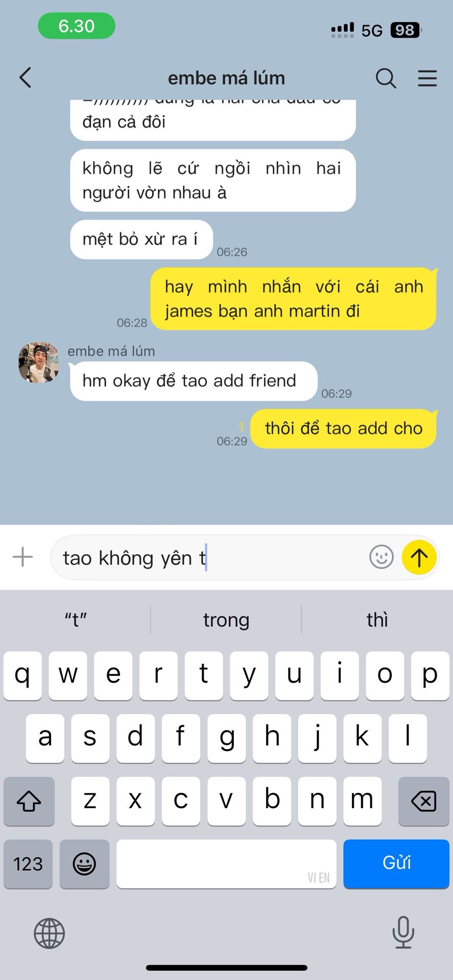Open the search icon in chat header

coord(386,78)
